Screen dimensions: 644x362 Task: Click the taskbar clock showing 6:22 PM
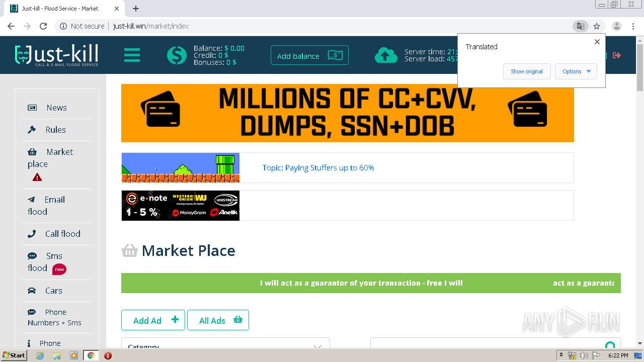[x=618, y=355]
